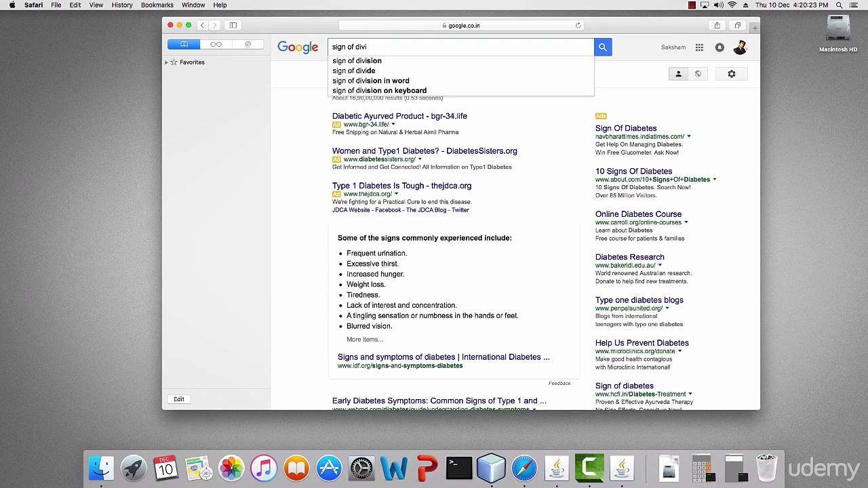Show all Safari tabs
The image size is (868, 488).
(x=737, y=26)
